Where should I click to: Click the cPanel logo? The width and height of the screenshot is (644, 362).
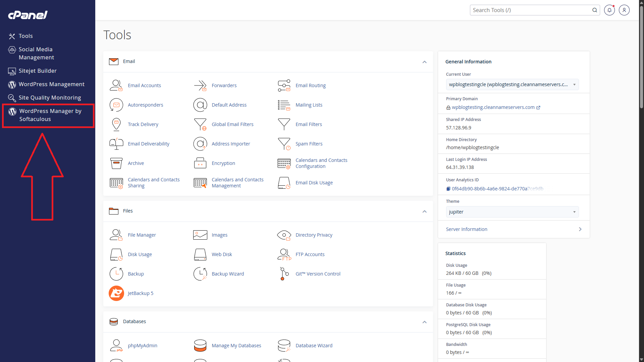28,15
